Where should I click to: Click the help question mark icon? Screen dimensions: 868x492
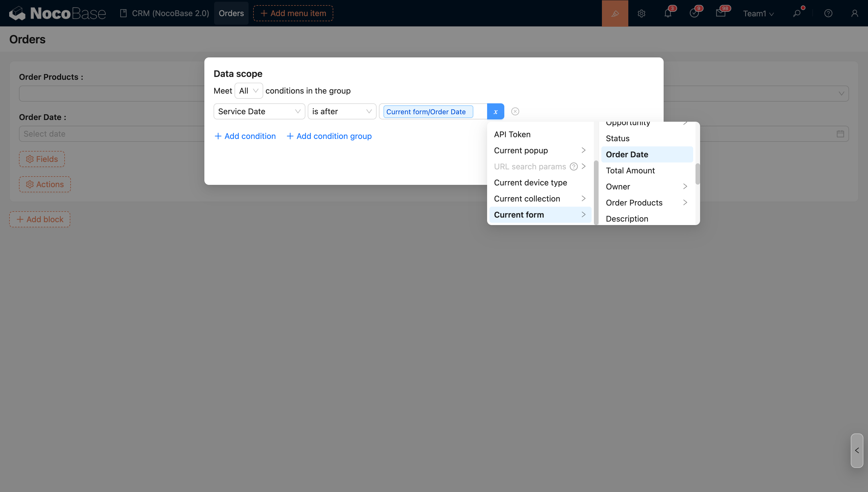tap(828, 13)
